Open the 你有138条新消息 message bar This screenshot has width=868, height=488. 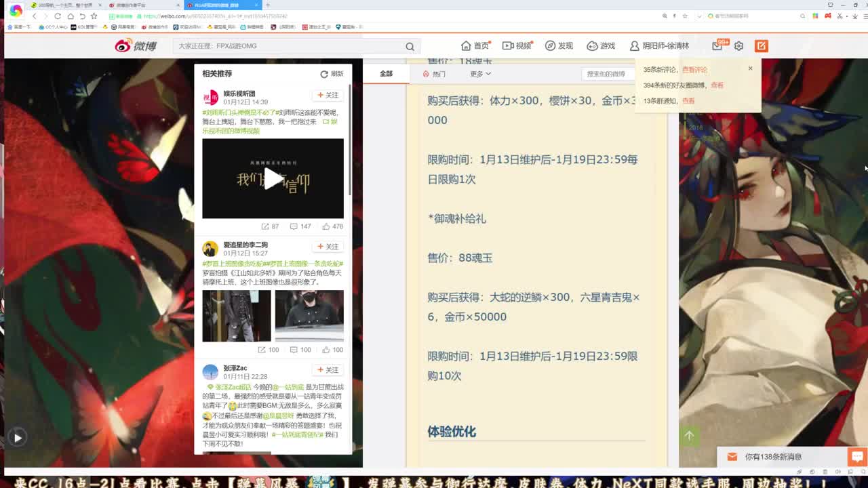point(781,457)
